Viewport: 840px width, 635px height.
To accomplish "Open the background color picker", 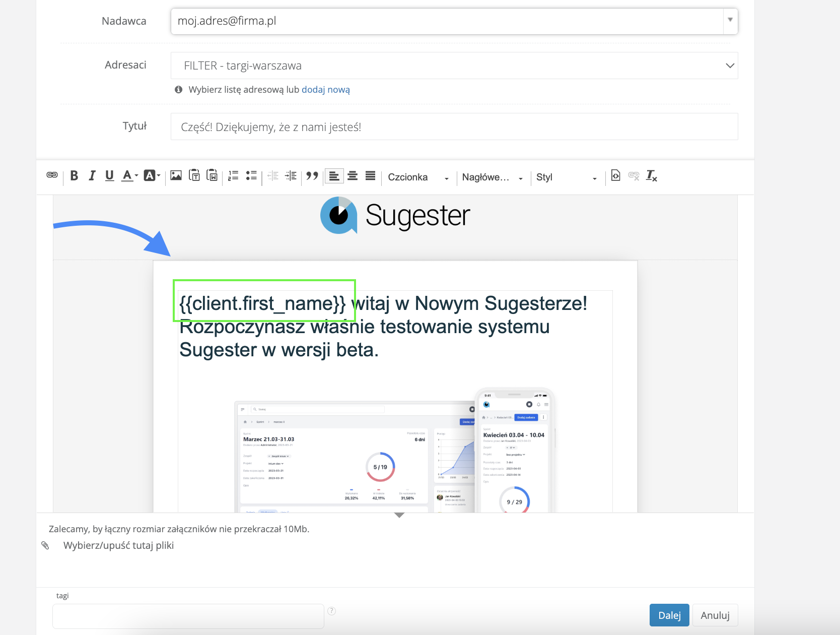I will coord(152,175).
